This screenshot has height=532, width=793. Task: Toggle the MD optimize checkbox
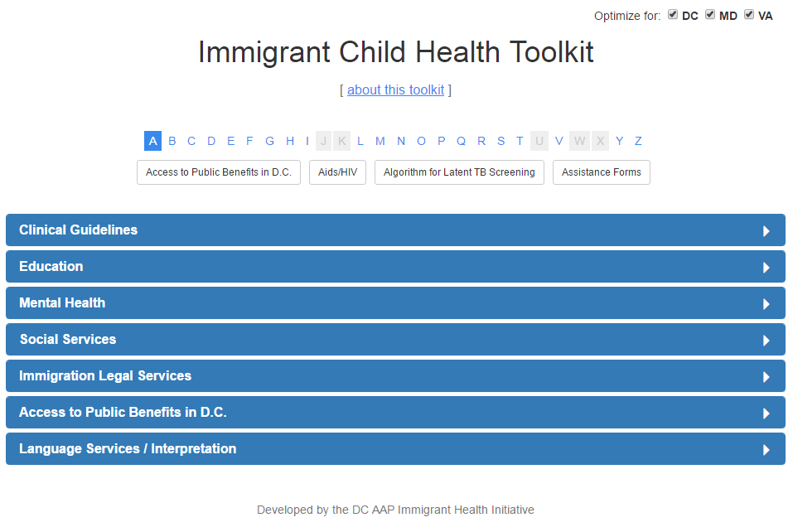(x=710, y=14)
